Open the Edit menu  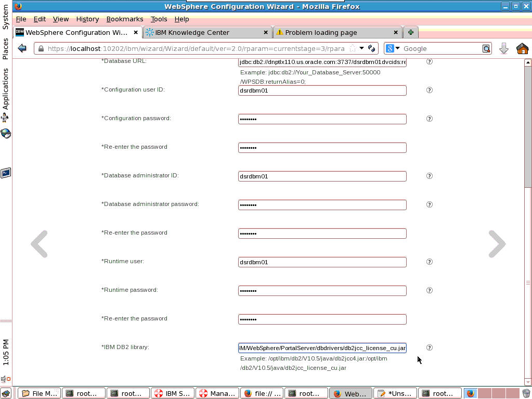click(40, 19)
